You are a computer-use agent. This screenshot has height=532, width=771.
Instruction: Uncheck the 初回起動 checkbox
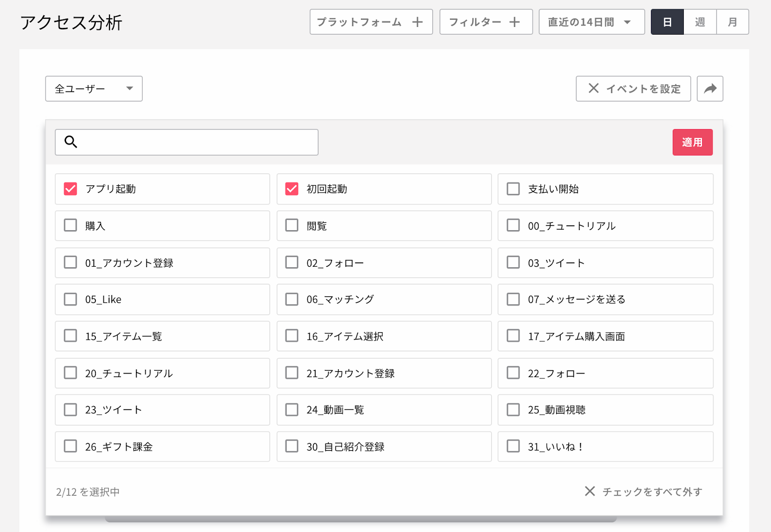click(x=292, y=189)
